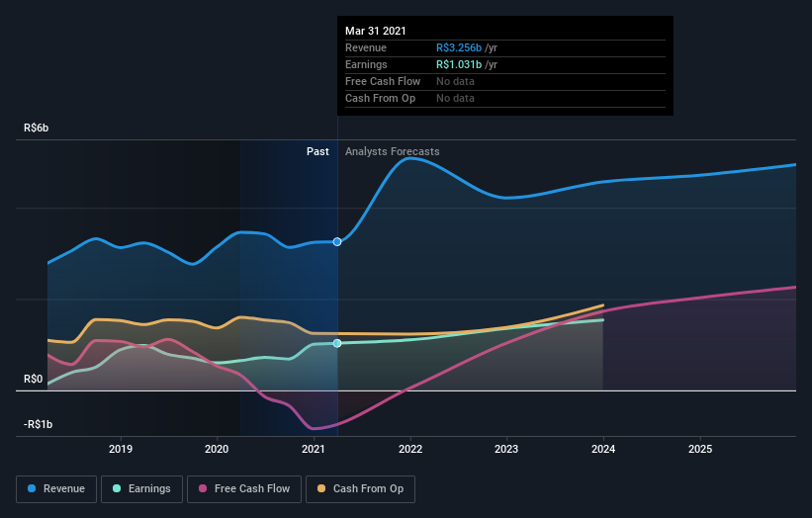The image size is (812, 518).
Task: Click the R$0 y-axis label
Action: [34, 380]
